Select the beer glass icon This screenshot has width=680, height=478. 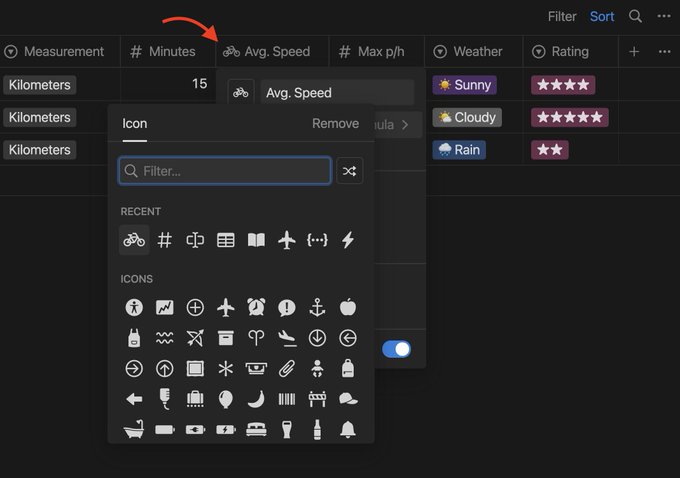point(287,429)
